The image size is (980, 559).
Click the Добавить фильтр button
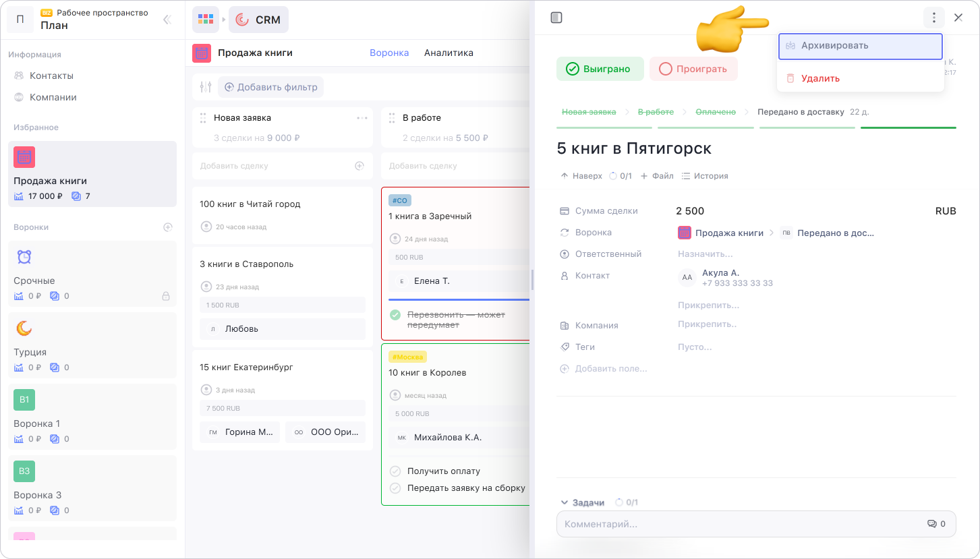click(270, 87)
